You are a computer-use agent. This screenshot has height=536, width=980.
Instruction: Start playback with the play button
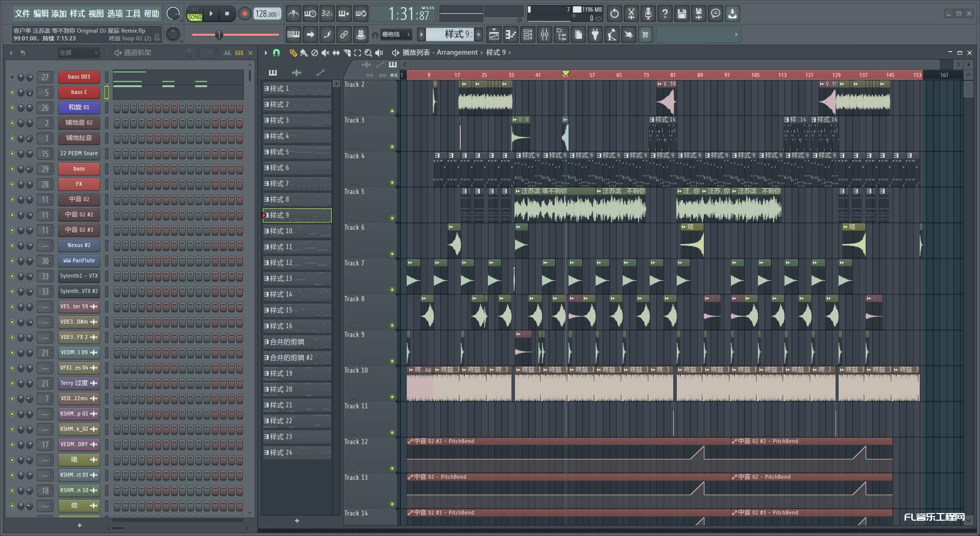point(211,14)
